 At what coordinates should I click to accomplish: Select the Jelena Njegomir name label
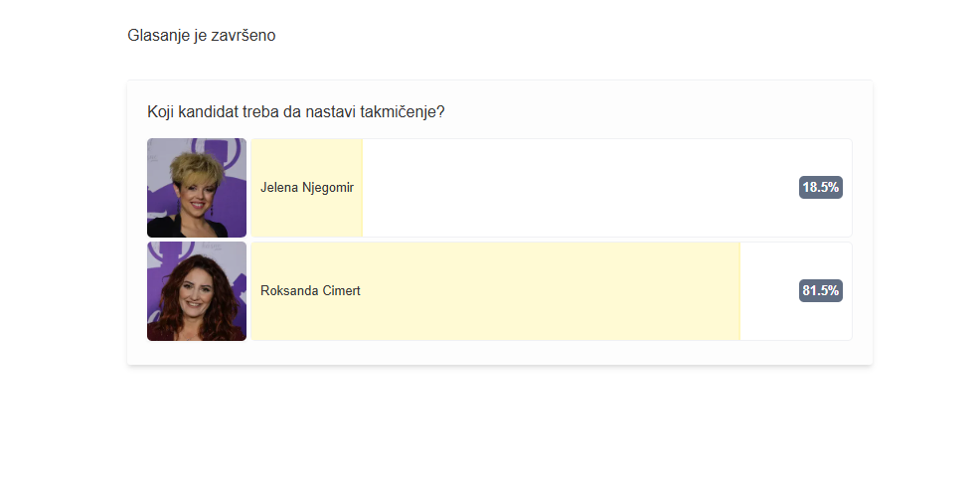click(306, 188)
